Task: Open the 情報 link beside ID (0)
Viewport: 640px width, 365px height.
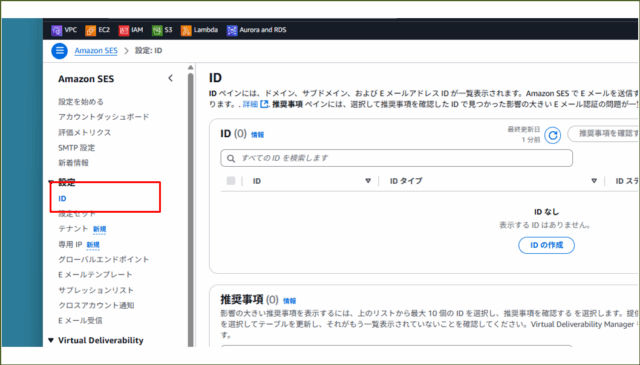Action: pos(258,135)
